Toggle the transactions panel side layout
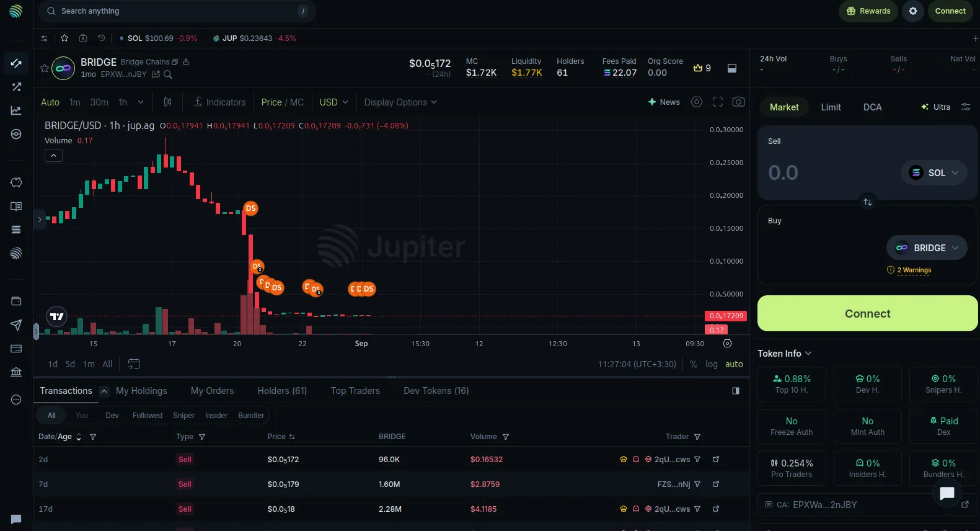Image resolution: width=980 pixels, height=531 pixels. click(736, 391)
